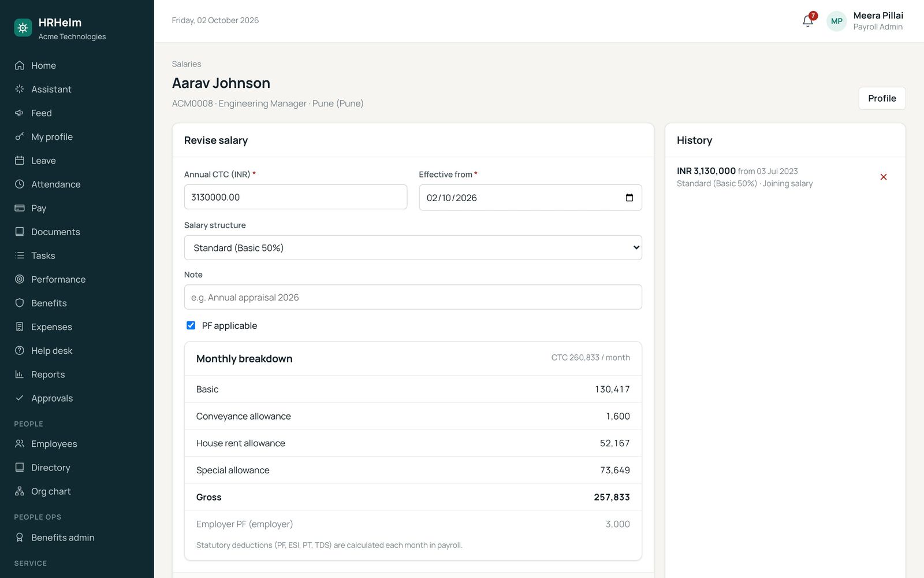The width and height of the screenshot is (924, 578).
Task: Click the Feed megaphone icon
Action: (x=20, y=113)
